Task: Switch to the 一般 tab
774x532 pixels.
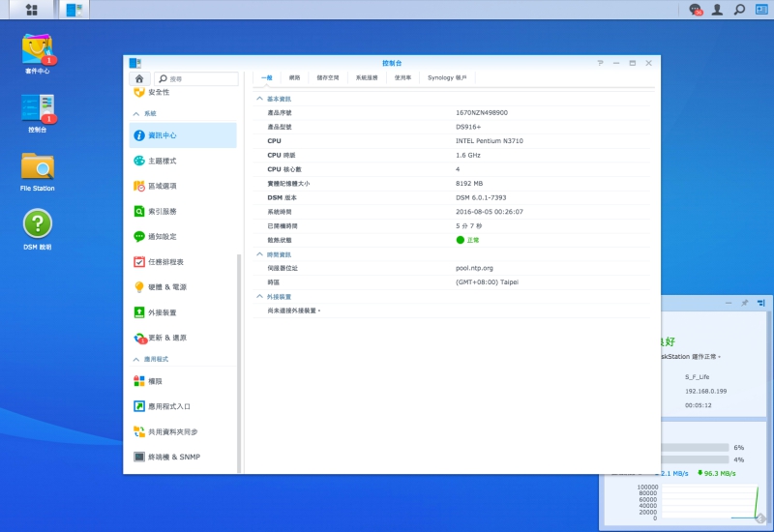Action: pos(267,78)
